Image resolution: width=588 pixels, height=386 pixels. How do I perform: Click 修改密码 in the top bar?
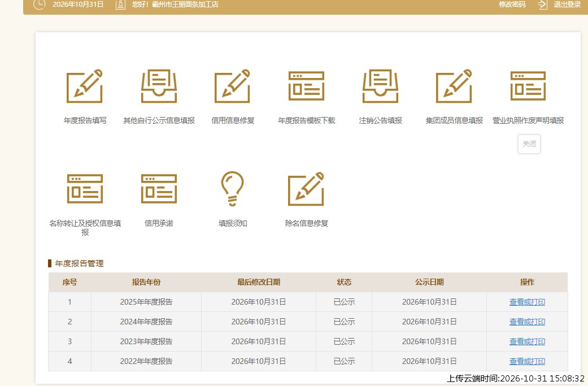tap(512, 5)
